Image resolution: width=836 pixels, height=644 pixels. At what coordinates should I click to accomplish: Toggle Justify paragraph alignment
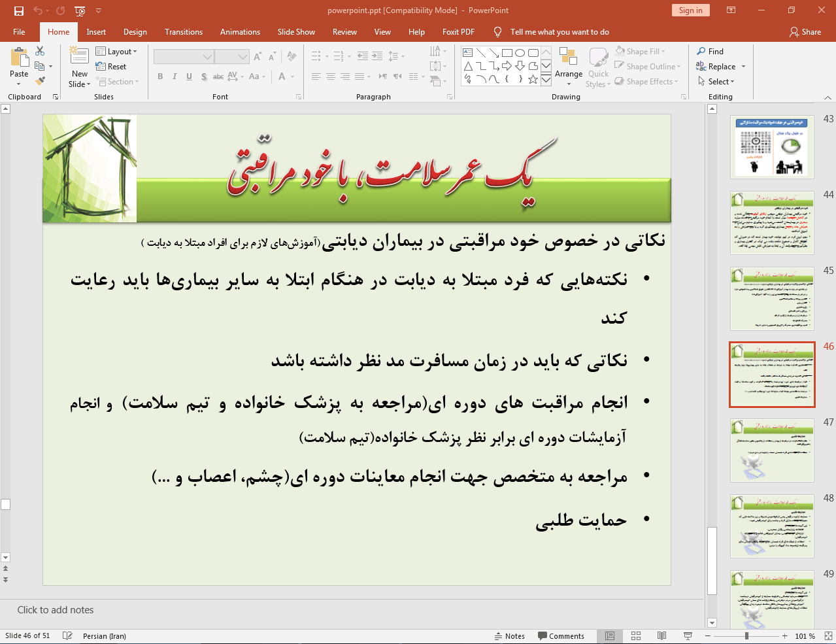359,76
